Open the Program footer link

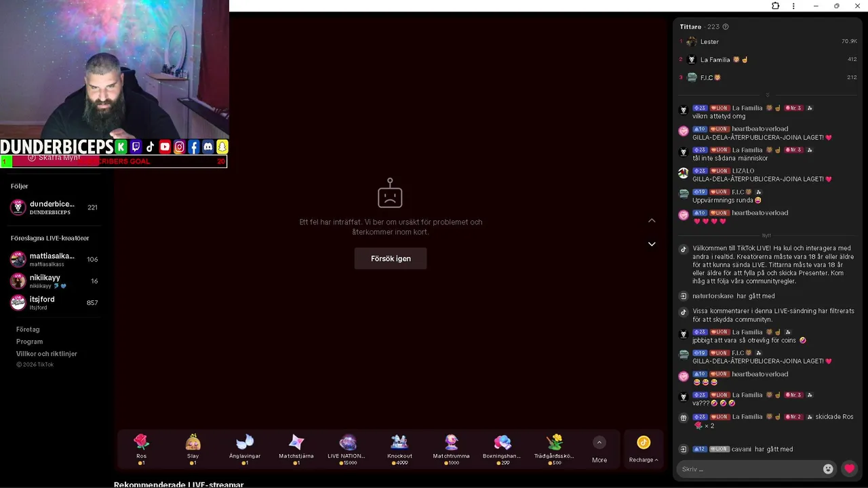point(29,342)
